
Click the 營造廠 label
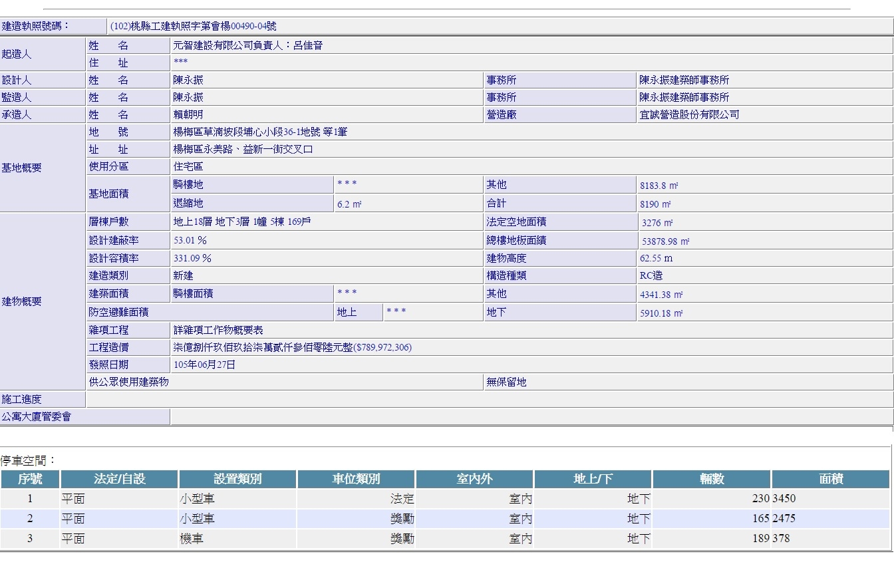(x=502, y=114)
